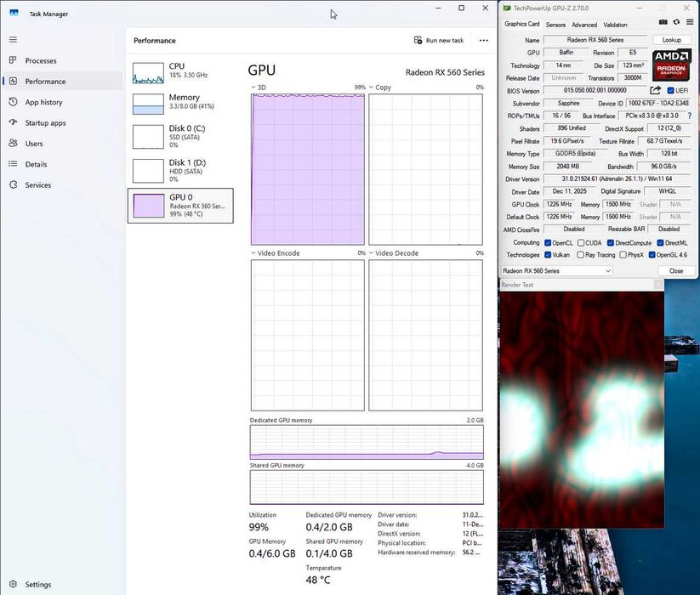
Task: Click the GPU-Z refresh icon
Action: (x=676, y=22)
